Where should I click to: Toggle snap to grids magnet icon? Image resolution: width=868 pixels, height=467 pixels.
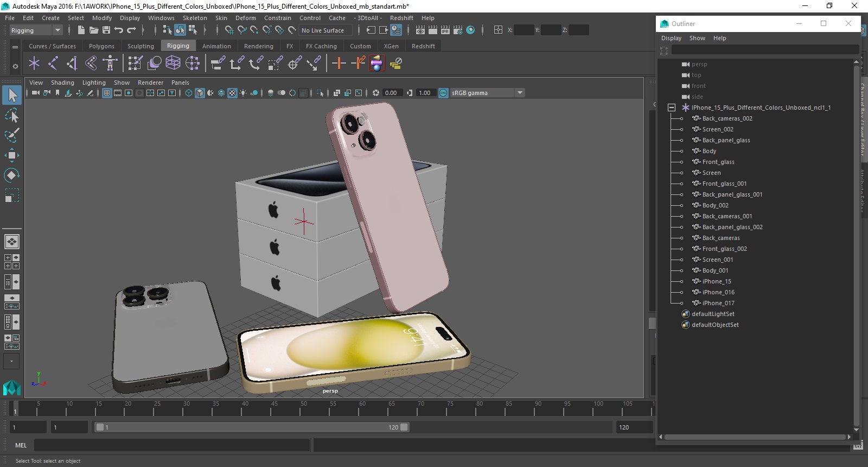229,30
